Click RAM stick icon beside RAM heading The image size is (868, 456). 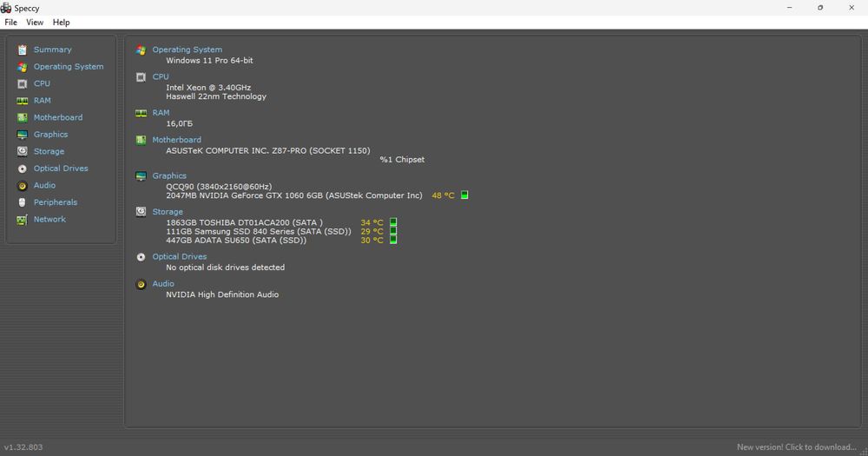[x=141, y=113]
